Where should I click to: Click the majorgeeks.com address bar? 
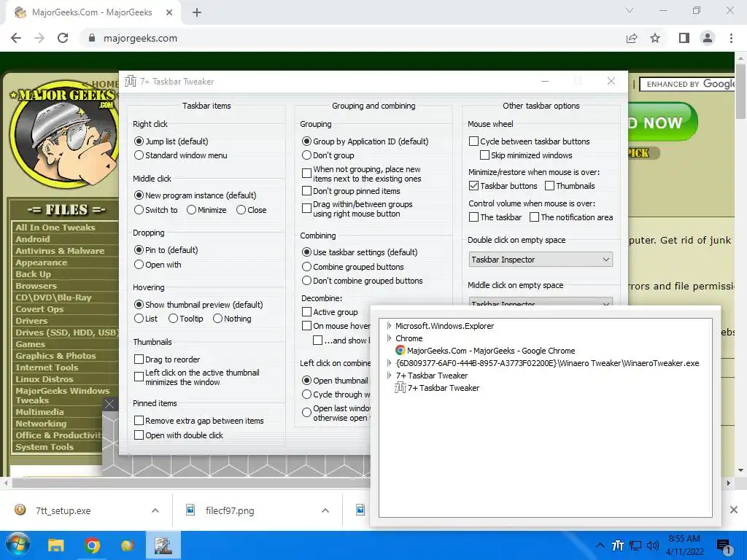point(352,38)
